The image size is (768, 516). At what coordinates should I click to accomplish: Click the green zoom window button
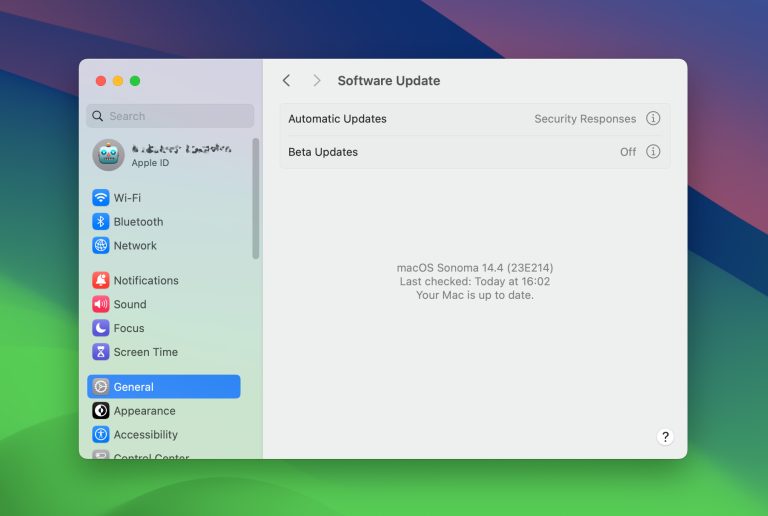tap(135, 81)
